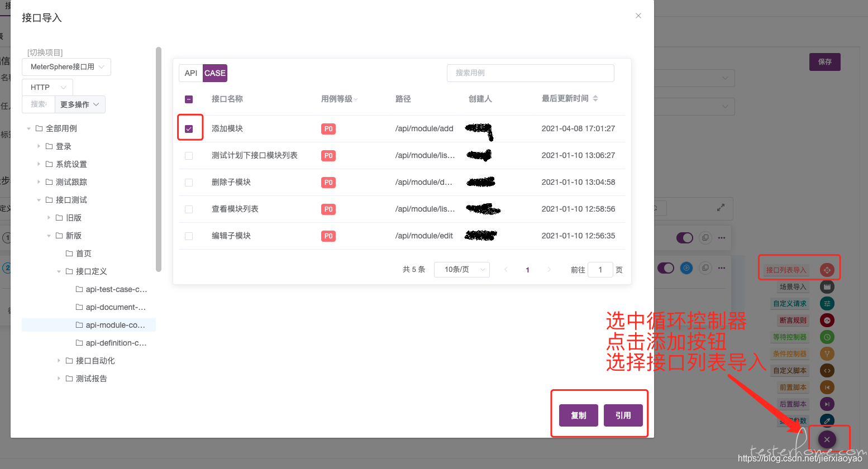
Task: Click the [切换项目] link
Action: (x=45, y=52)
